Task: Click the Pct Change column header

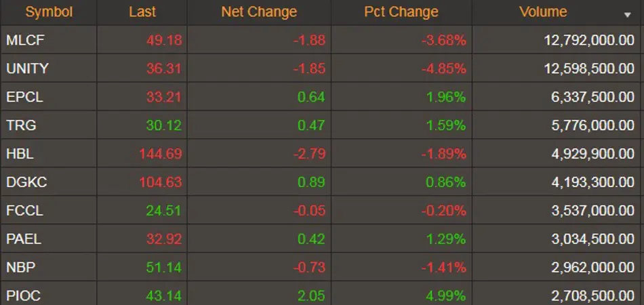Action: (x=401, y=12)
